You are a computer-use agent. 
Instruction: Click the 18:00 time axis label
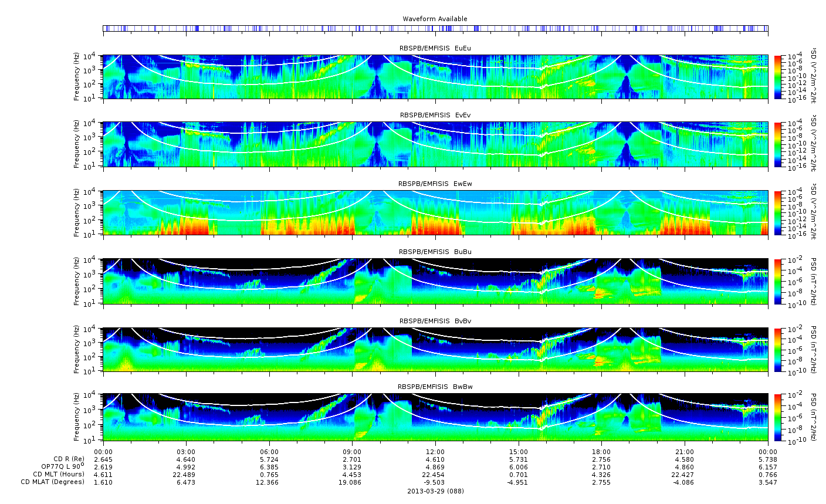click(x=601, y=451)
